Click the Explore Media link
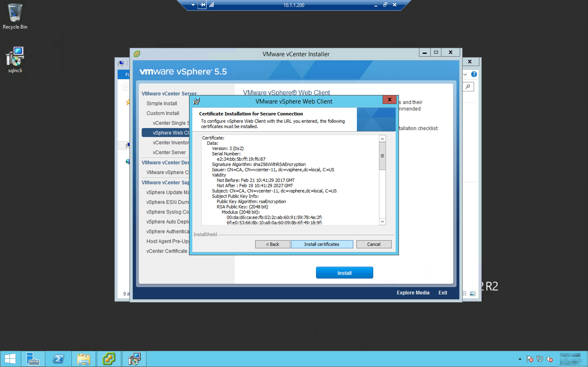Viewport: 588px width, 367px height. click(413, 293)
